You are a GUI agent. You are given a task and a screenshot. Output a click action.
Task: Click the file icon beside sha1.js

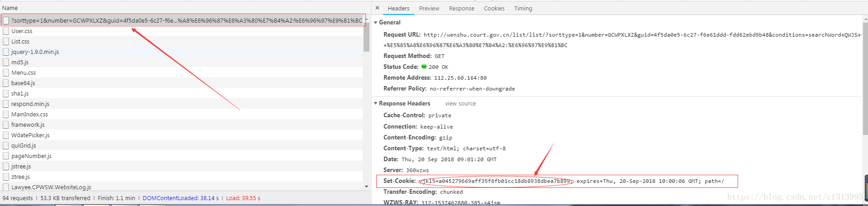6,93
